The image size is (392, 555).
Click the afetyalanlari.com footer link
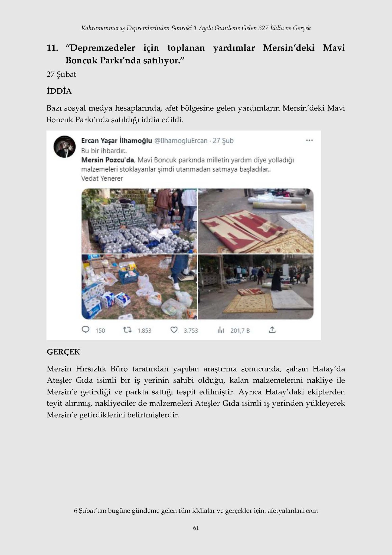pos(292,511)
